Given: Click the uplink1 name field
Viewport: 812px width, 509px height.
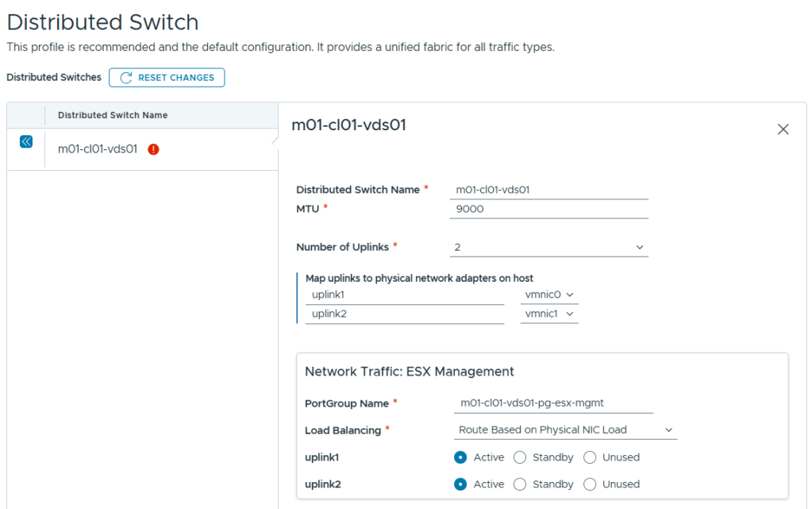Looking at the screenshot, I should pyautogui.click(x=405, y=295).
